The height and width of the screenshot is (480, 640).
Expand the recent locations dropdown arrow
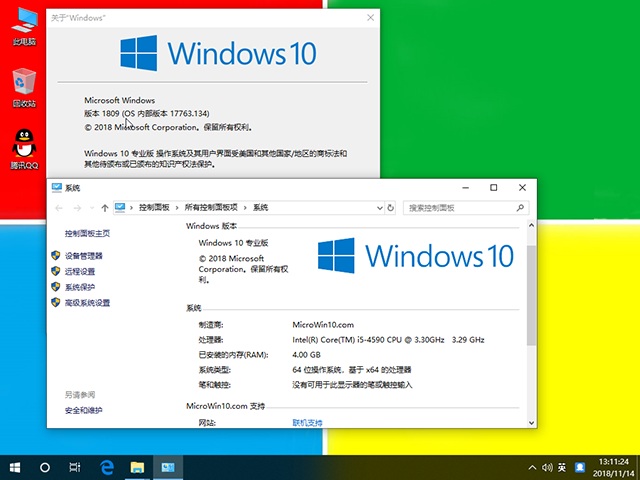click(x=90, y=207)
